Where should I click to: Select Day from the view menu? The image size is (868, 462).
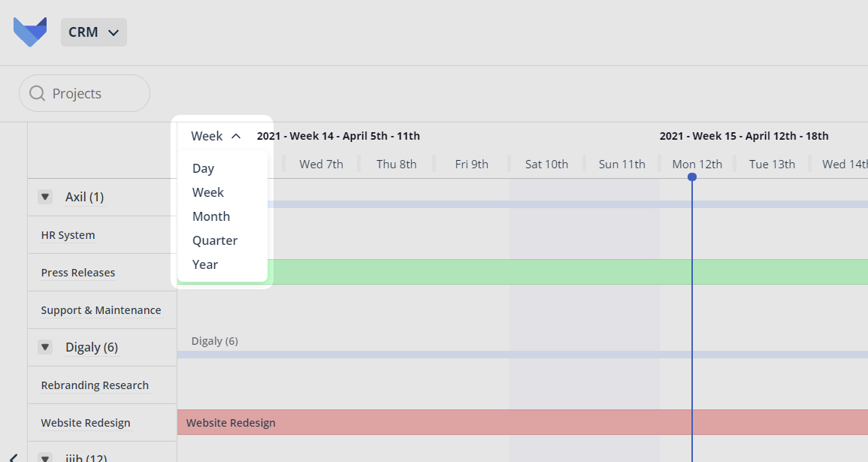[x=204, y=168]
